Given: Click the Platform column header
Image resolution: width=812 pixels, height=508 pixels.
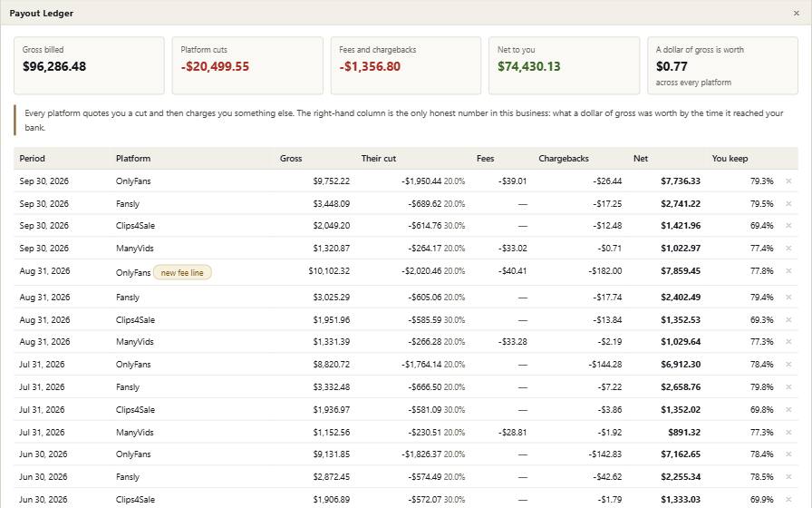Looking at the screenshot, I should point(133,159).
